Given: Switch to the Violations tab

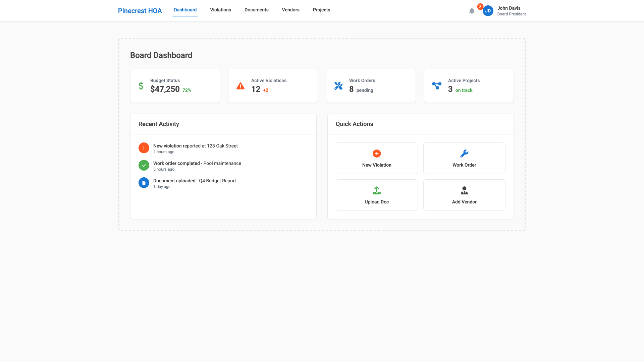Looking at the screenshot, I should (220, 10).
